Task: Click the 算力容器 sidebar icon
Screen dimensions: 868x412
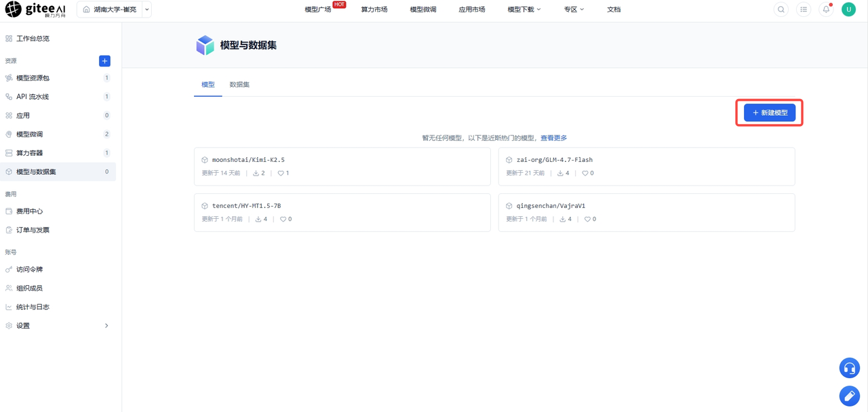Action: [9, 153]
